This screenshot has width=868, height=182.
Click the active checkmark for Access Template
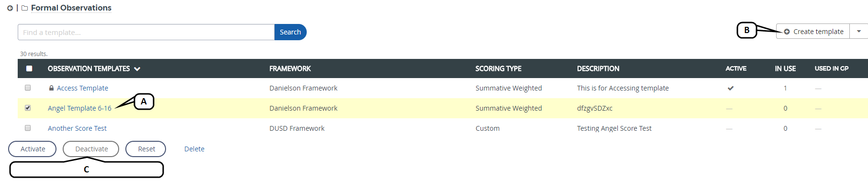(x=731, y=88)
